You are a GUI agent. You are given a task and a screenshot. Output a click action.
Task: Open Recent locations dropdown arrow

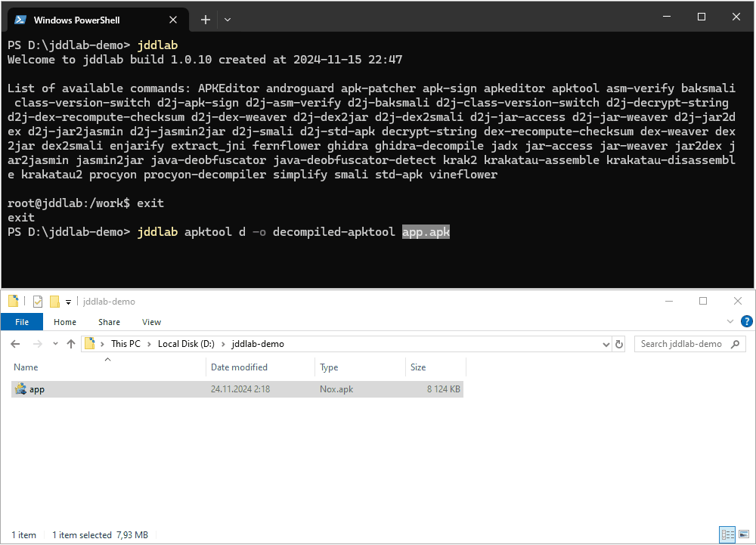[x=55, y=344]
